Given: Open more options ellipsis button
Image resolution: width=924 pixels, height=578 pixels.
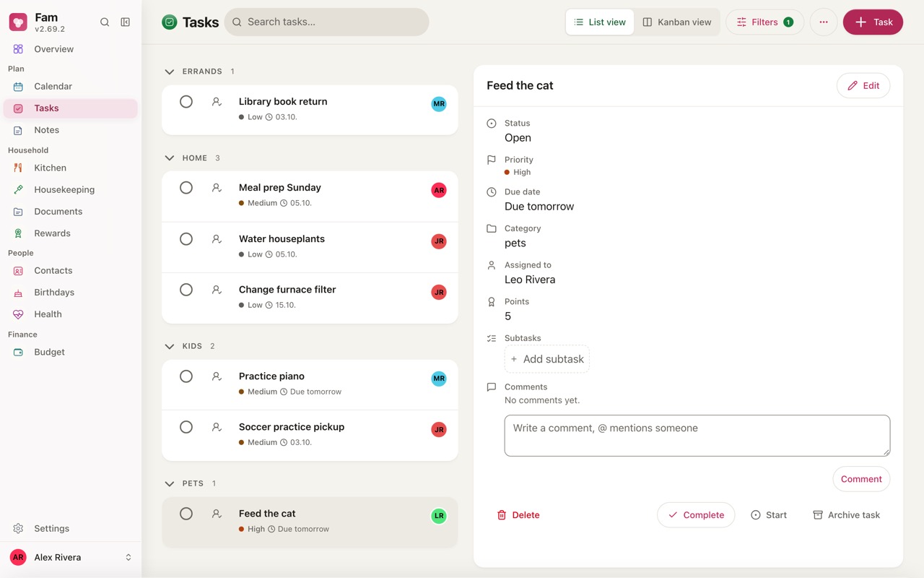Looking at the screenshot, I should coord(824,22).
